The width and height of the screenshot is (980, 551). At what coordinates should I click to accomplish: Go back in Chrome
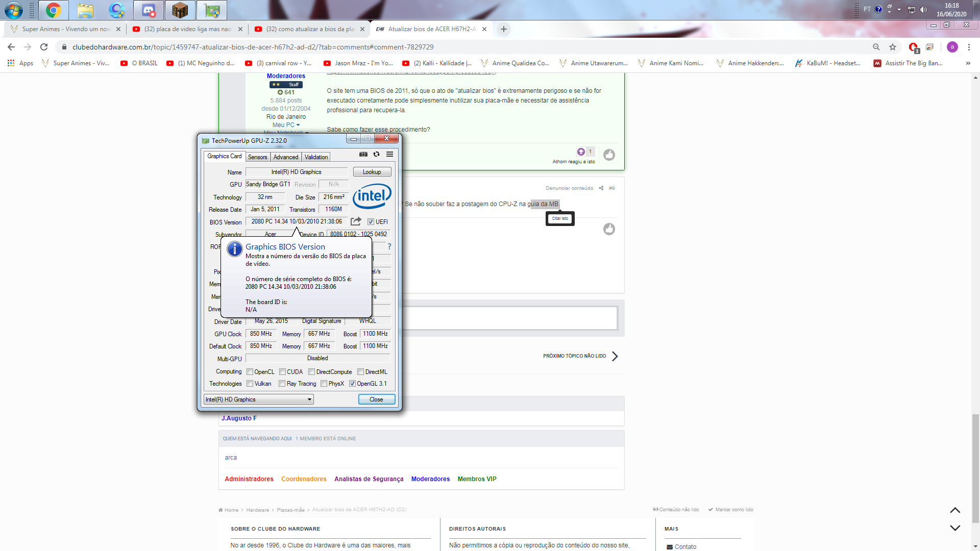click(11, 47)
